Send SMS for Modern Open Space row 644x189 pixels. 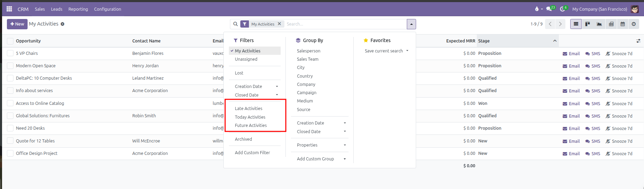[x=592, y=66]
